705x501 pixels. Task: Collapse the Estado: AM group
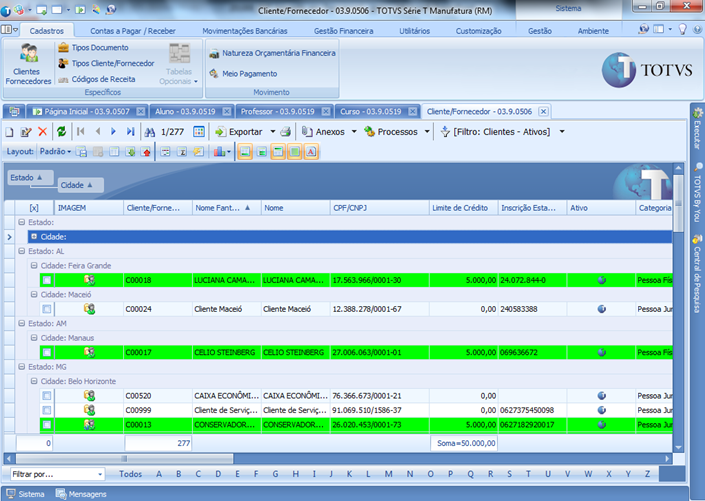point(22,323)
